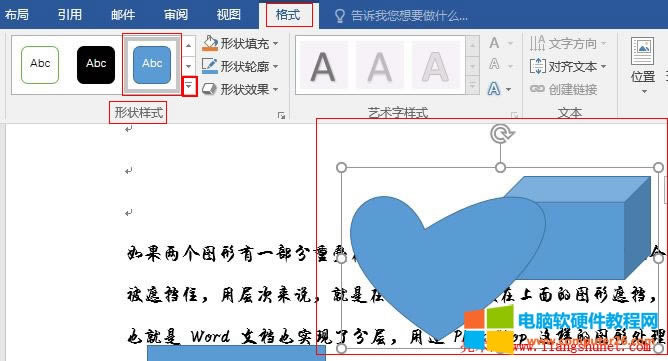The height and width of the screenshot is (361, 668).
Task: Click the text effects blue A icon
Action: [x=494, y=89]
